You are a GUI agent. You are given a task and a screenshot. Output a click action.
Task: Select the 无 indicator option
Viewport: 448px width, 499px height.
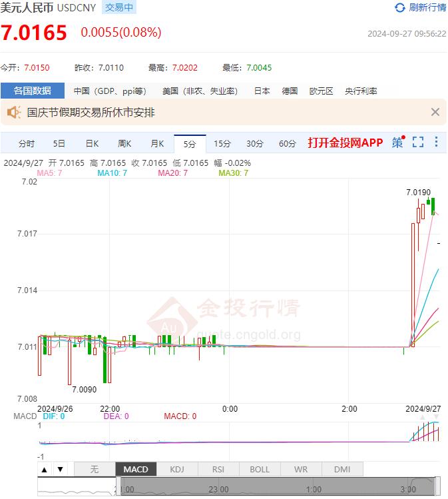(x=95, y=469)
